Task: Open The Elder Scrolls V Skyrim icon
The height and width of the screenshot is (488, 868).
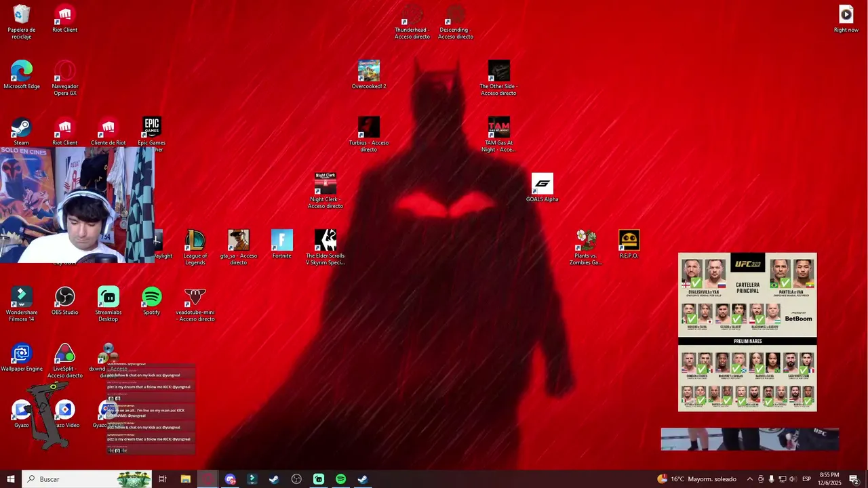Action: click(x=325, y=247)
